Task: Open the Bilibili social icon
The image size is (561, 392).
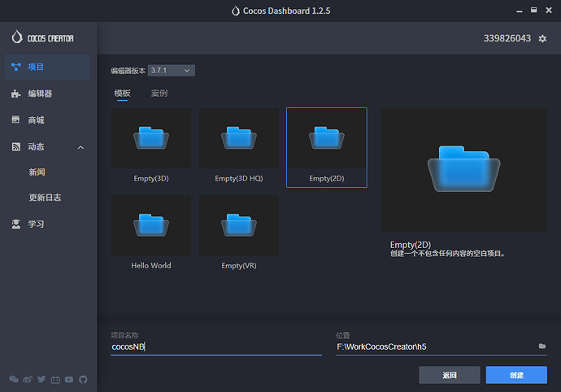Action: [55, 380]
